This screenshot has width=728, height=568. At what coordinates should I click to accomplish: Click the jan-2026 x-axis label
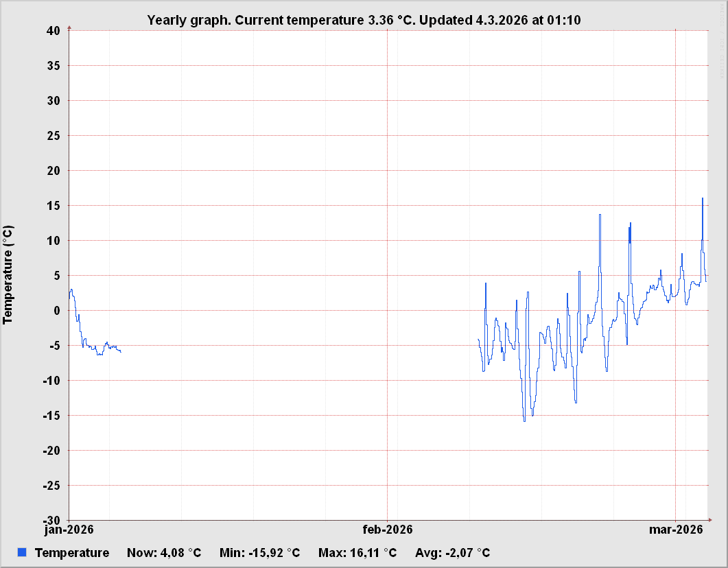(x=69, y=530)
